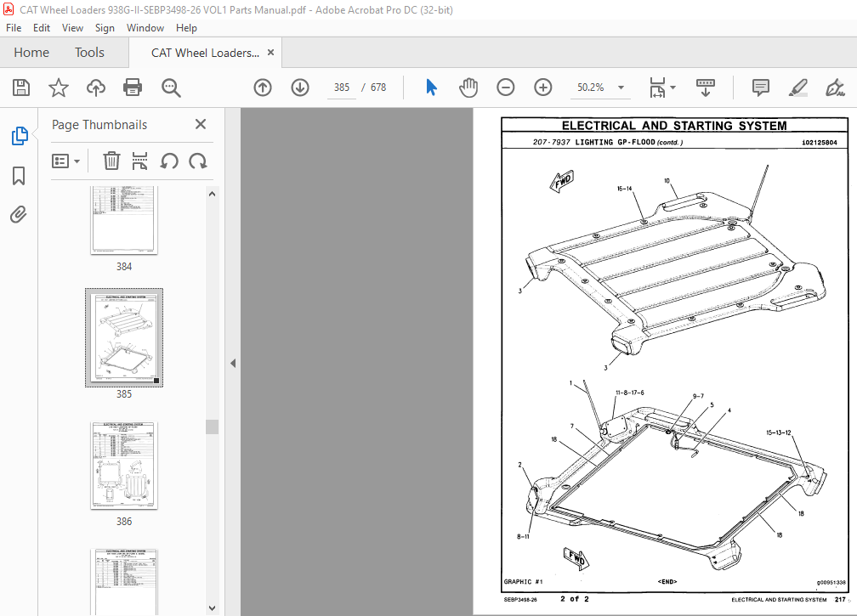Go to previous page arrow
Viewport: 857px width, 616px height.
263,88
